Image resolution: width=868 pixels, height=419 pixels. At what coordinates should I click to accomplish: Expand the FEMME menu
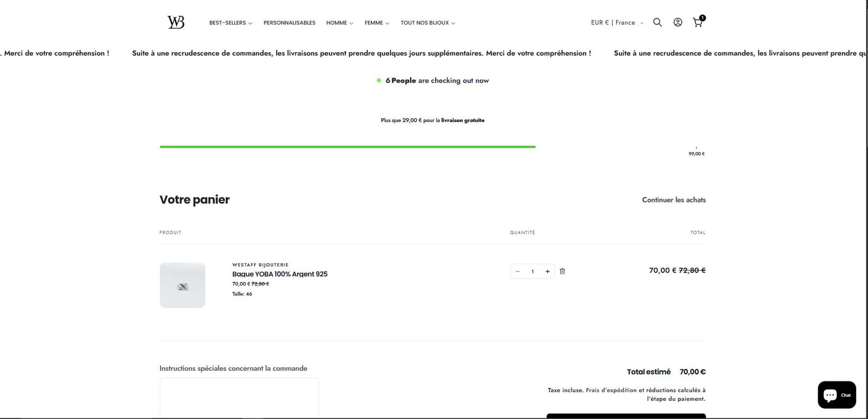[x=376, y=23]
